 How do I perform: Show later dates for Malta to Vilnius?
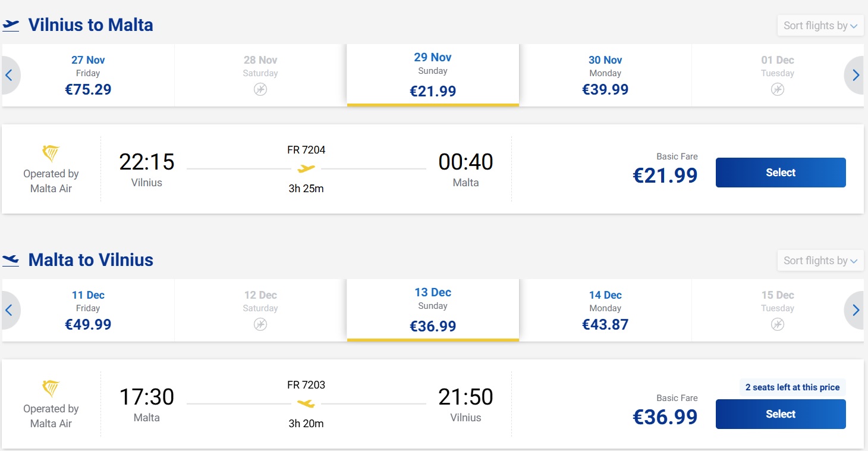tap(855, 310)
